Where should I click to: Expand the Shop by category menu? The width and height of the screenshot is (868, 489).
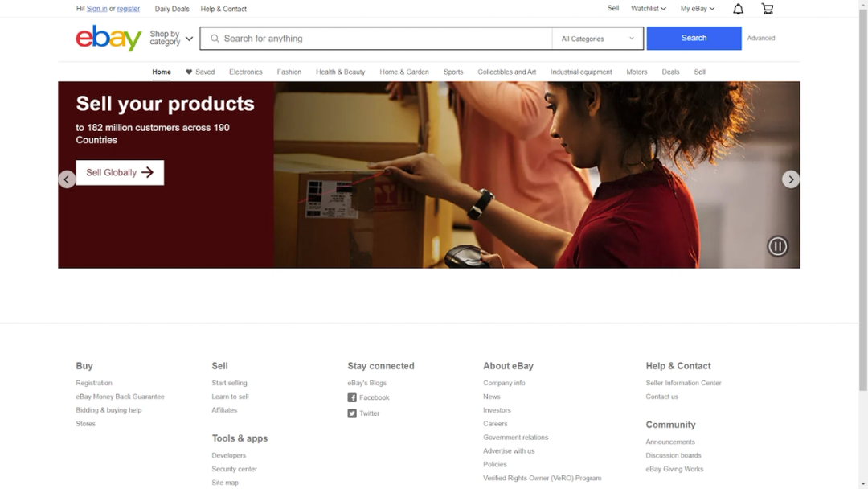point(171,39)
